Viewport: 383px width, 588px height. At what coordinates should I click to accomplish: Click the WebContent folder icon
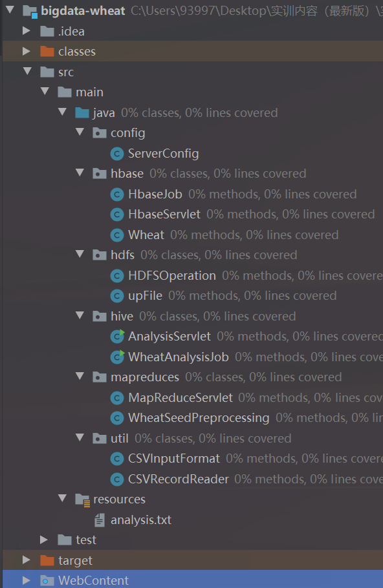coord(47,580)
